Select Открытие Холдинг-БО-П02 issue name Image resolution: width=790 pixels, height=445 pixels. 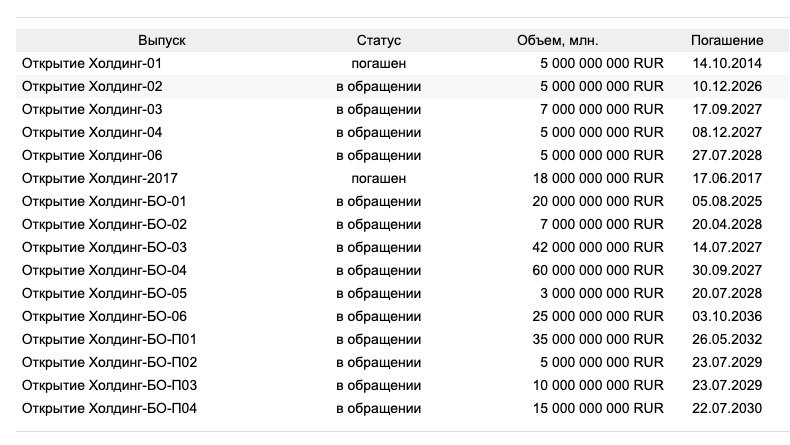109,362
